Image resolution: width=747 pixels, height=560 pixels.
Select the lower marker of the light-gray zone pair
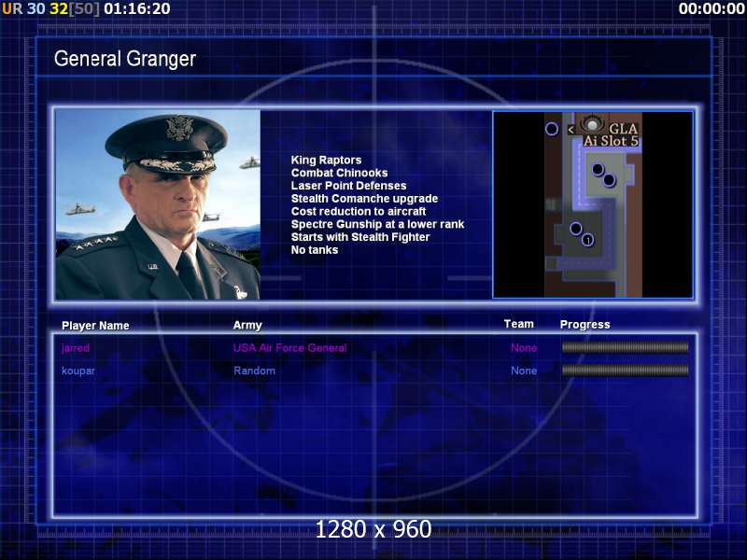pos(609,180)
